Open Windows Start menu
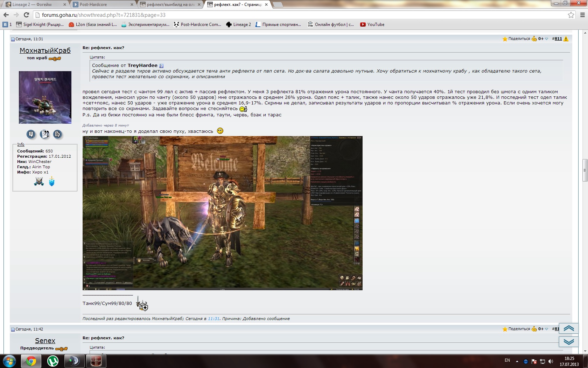 point(9,361)
